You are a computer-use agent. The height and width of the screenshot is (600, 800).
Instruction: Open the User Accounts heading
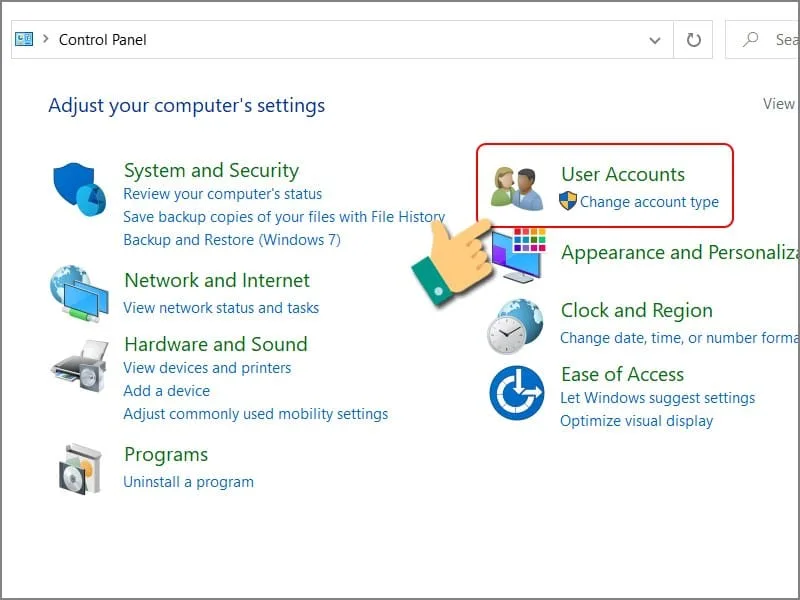(622, 174)
